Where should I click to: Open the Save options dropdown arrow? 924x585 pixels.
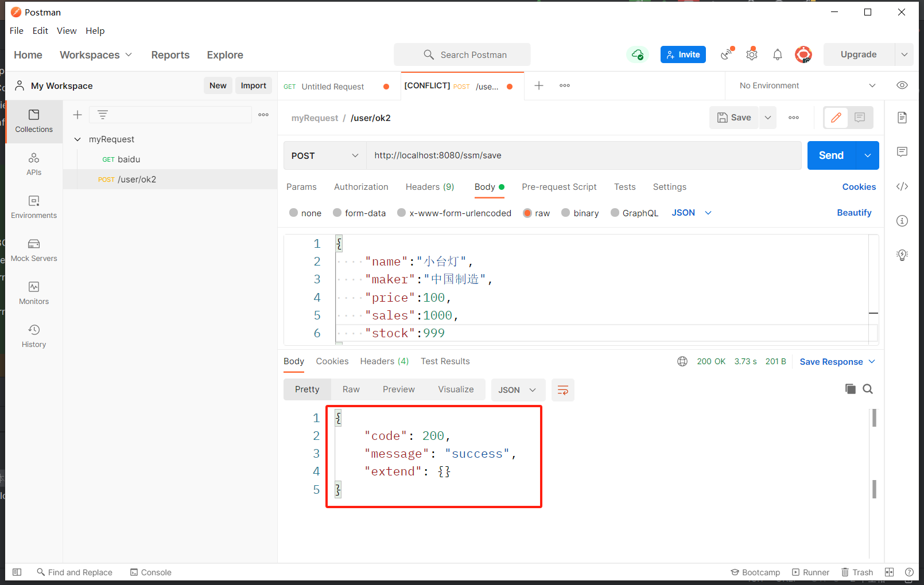click(767, 118)
